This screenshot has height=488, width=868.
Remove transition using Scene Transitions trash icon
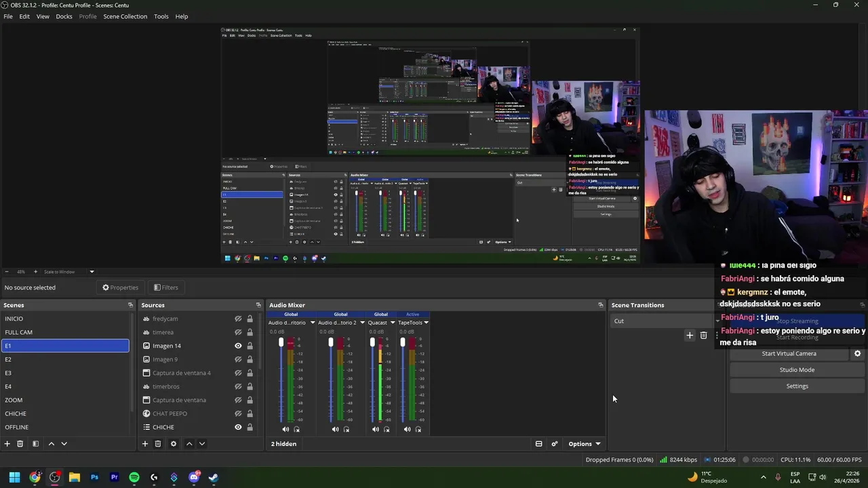[703, 335]
